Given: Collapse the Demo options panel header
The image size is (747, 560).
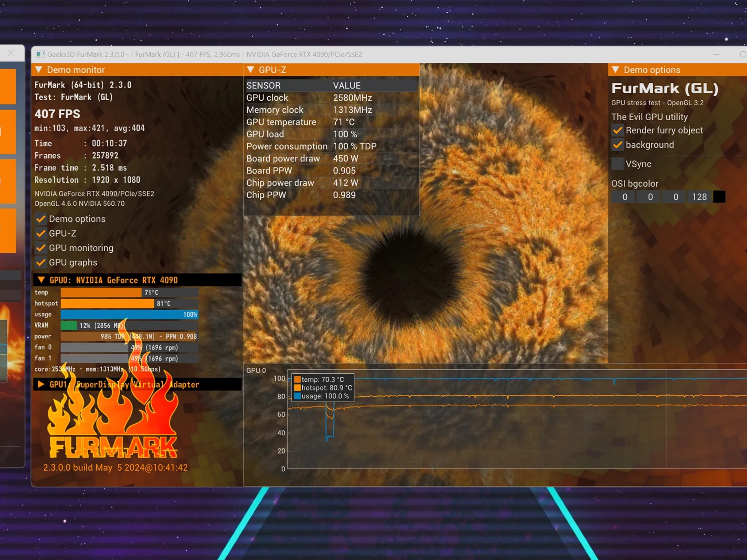Looking at the screenshot, I should pos(616,70).
